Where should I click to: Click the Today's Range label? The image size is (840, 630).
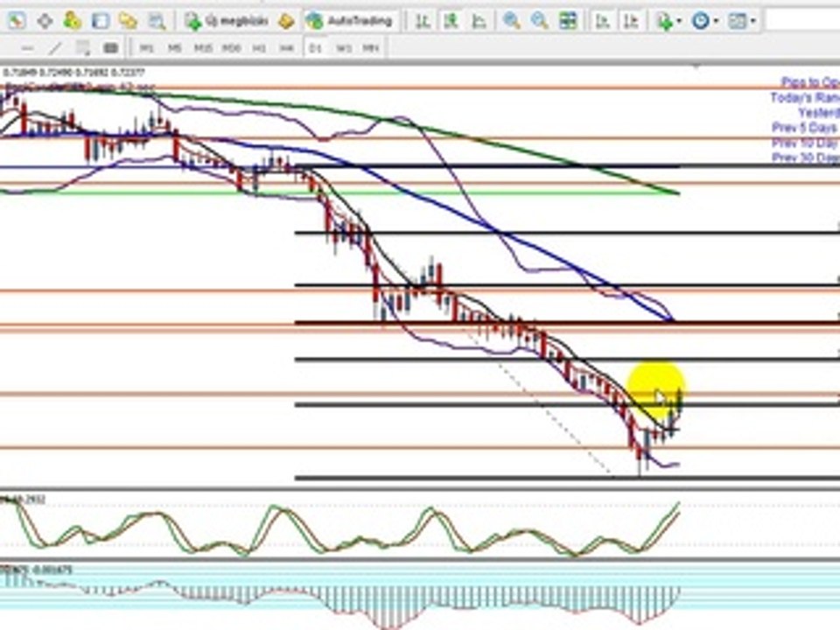point(805,97)
